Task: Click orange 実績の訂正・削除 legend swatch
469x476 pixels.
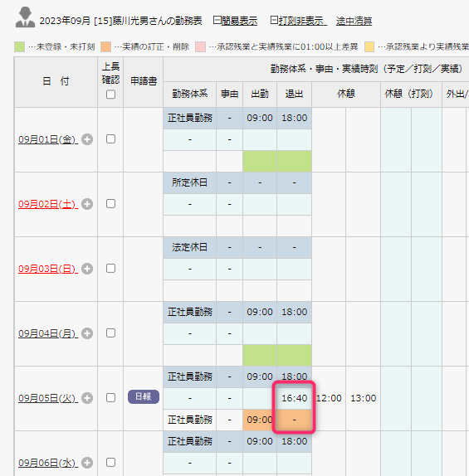Action: tap(105, 47)
